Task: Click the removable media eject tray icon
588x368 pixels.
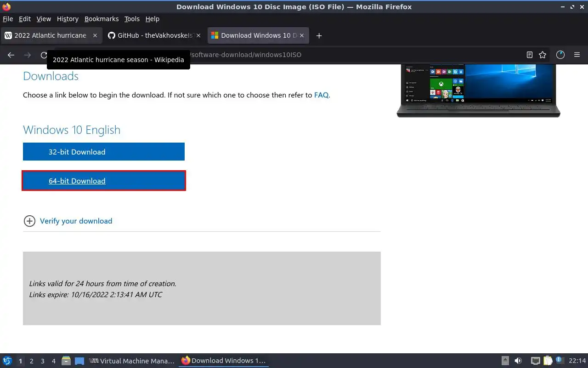Action: [x=505, y=361]
